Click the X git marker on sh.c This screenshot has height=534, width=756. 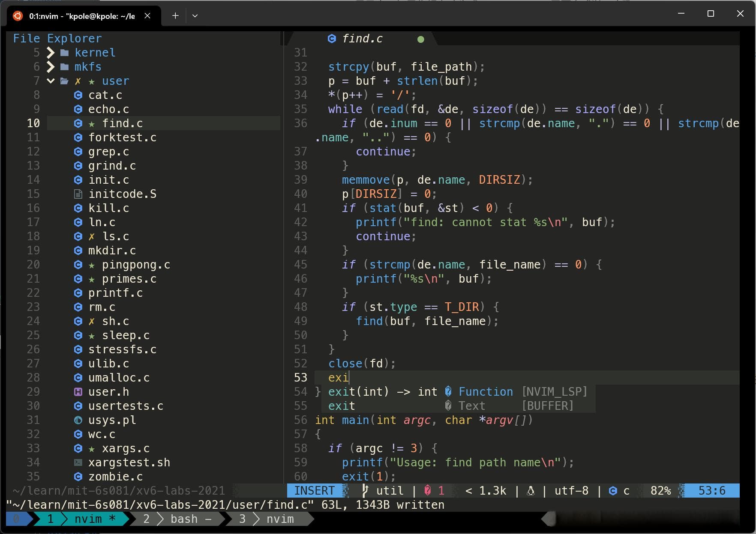point(92,321)
